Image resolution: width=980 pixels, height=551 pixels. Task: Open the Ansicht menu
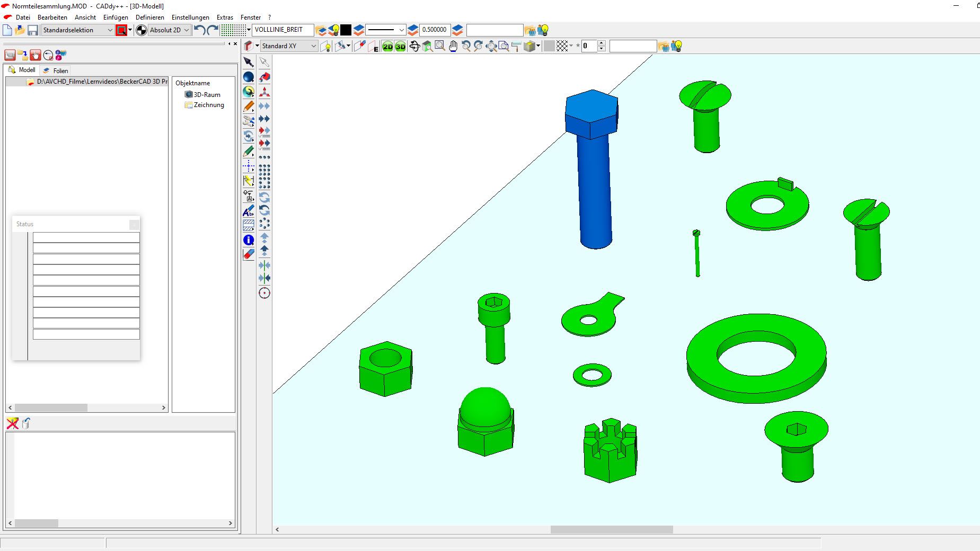[85, 17]
